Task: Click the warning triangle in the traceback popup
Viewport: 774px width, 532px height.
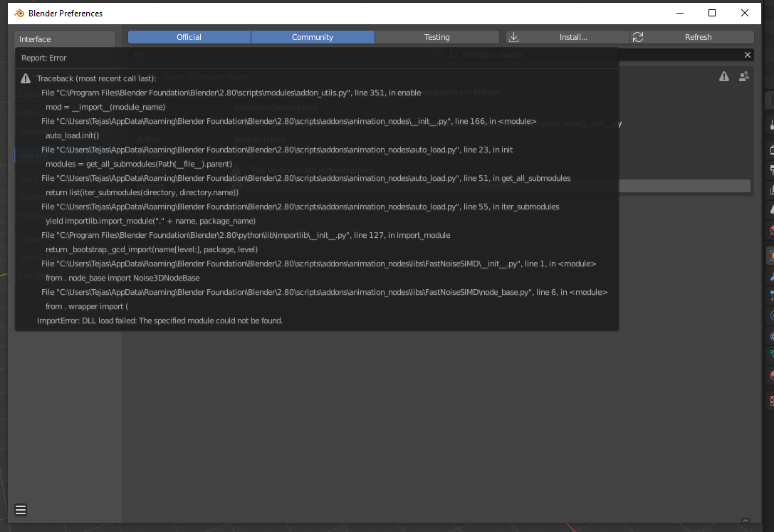Action: tap(24, 78)
